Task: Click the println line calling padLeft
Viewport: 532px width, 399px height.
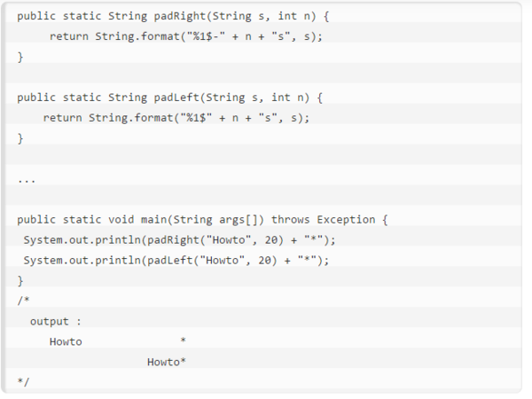Action: (x=176, y=261)
